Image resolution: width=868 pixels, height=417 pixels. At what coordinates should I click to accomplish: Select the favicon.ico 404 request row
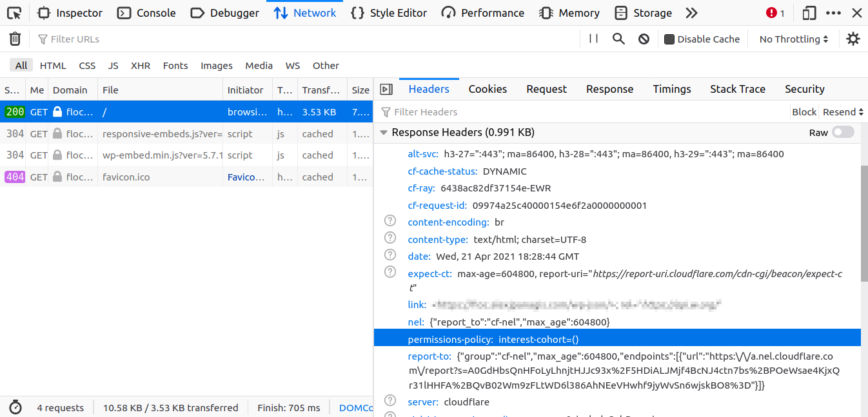pyautogui.click(x=186, y=177)
